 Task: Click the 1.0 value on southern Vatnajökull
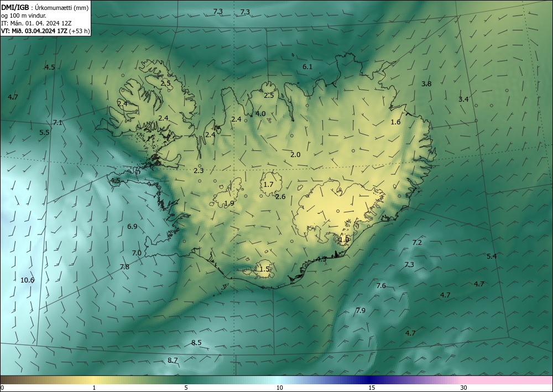tap(344, 240)
